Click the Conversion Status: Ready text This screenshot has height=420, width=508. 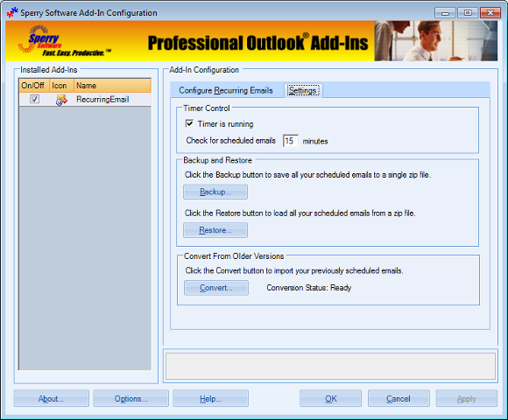pos(309,288)
